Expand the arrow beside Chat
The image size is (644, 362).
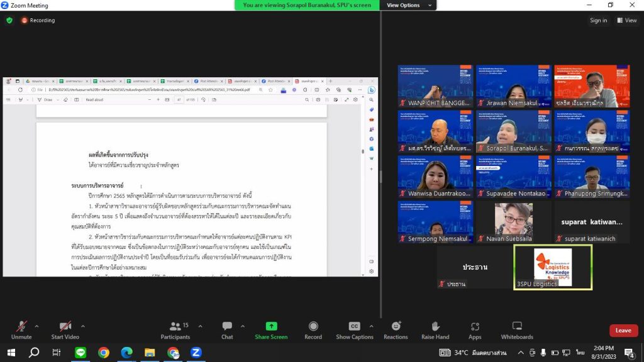click(243, 326)
